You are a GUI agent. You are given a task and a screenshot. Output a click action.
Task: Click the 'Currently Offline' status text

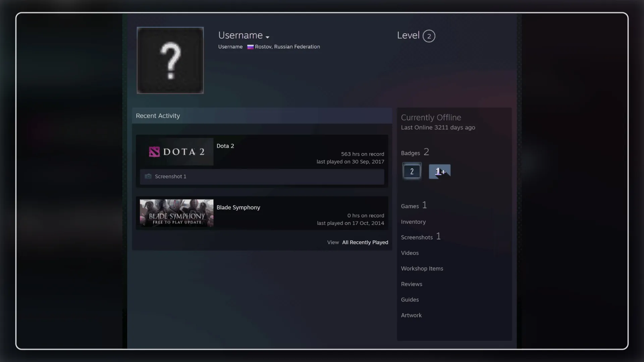click(431, 117)
